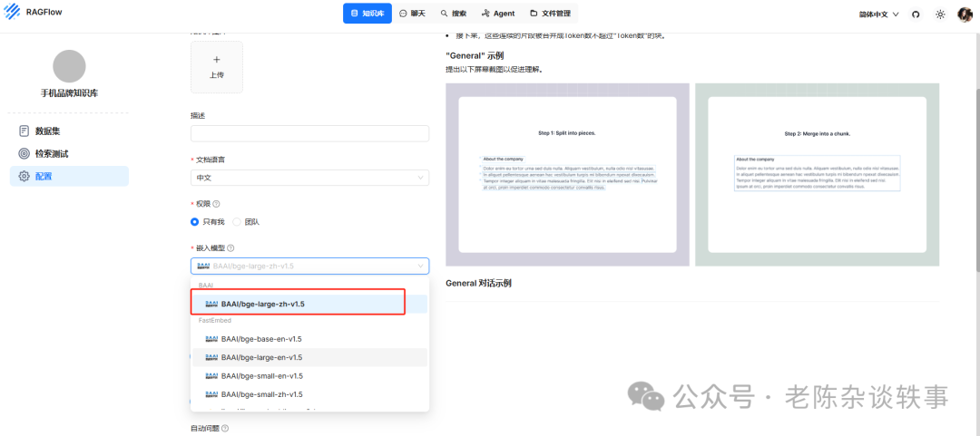Viewport: 980px width, 436px height.
Task: Open the GitHub icon link
Action: [916, 14]
